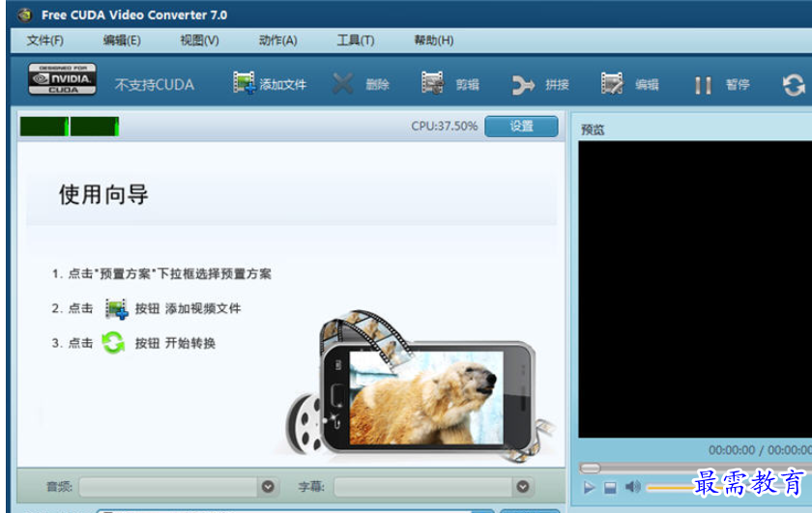
Task: Open the 帮助(H) menu
Action: [x=434, y=41]
